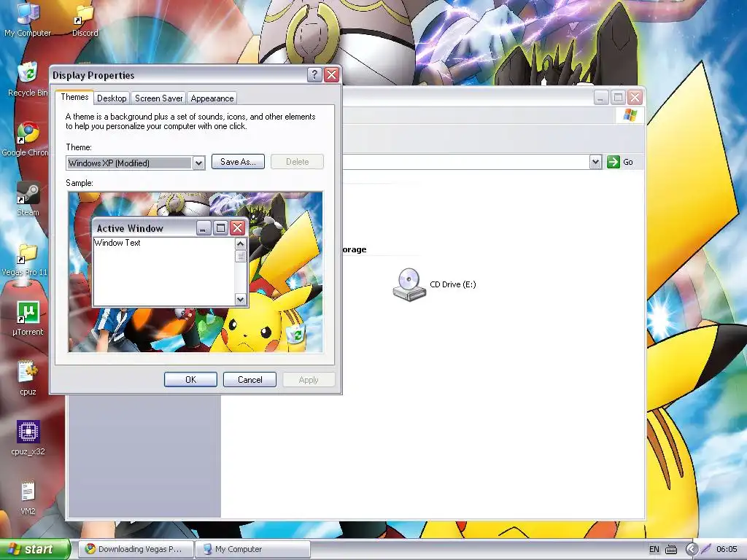Image resolution: width=747 pixels, height=560 pixels.
Task: Open the Vegas Pro 11 folder shortcut
Action: pos(25,259)
